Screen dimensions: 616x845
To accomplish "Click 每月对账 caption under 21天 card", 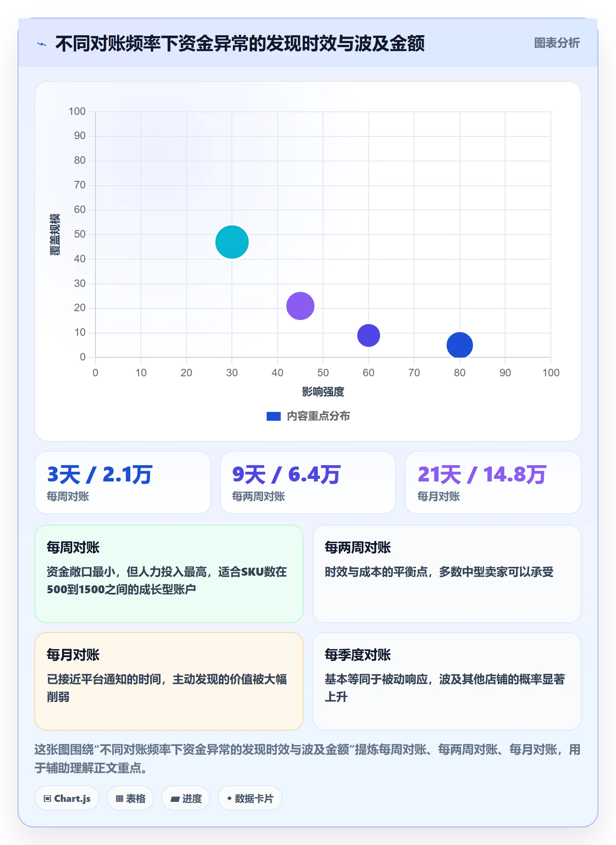I will coord(438,497).
